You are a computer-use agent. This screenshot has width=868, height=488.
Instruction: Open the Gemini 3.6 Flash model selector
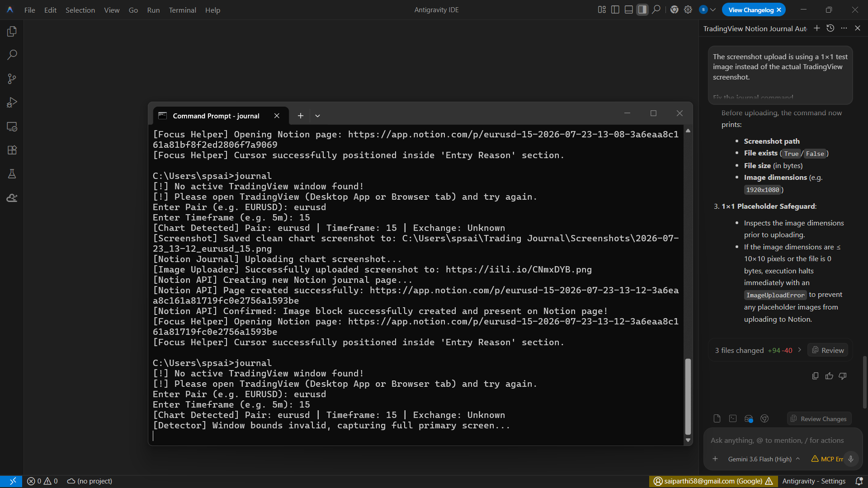(x=764, y=459)
